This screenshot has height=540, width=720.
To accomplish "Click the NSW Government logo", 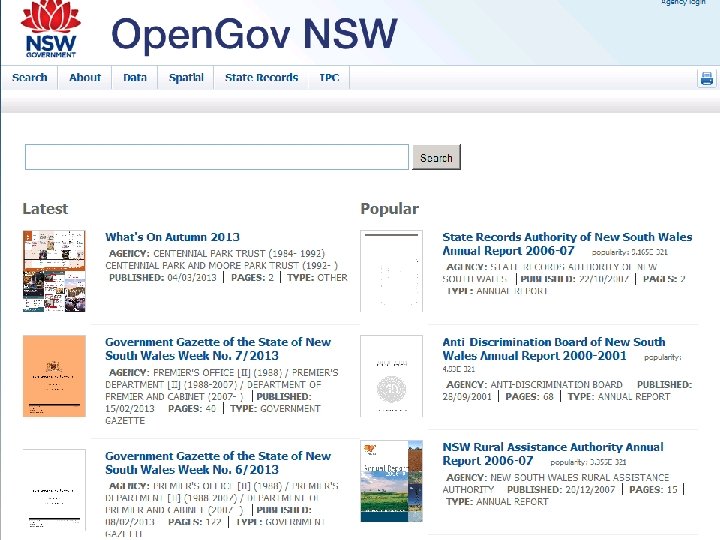I will point(51,28).
